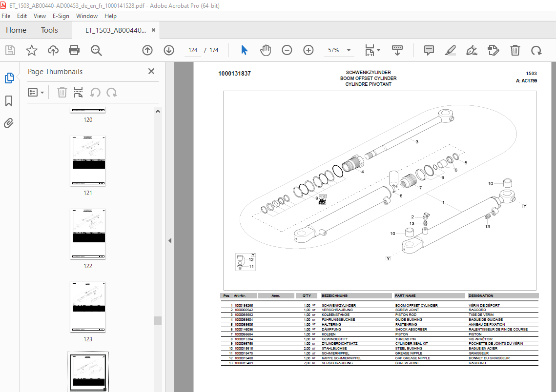Collapse the navigation pane divider arrow

(x=170, y=241)
